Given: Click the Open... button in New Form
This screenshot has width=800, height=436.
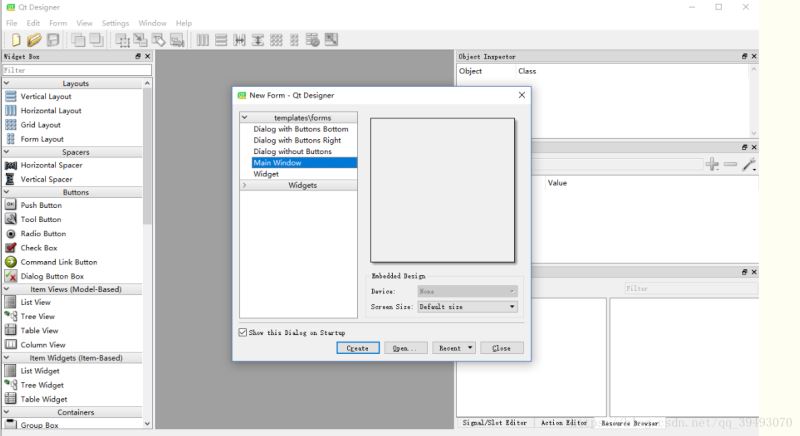Looking at the screenshot, I should pos(406,348).
